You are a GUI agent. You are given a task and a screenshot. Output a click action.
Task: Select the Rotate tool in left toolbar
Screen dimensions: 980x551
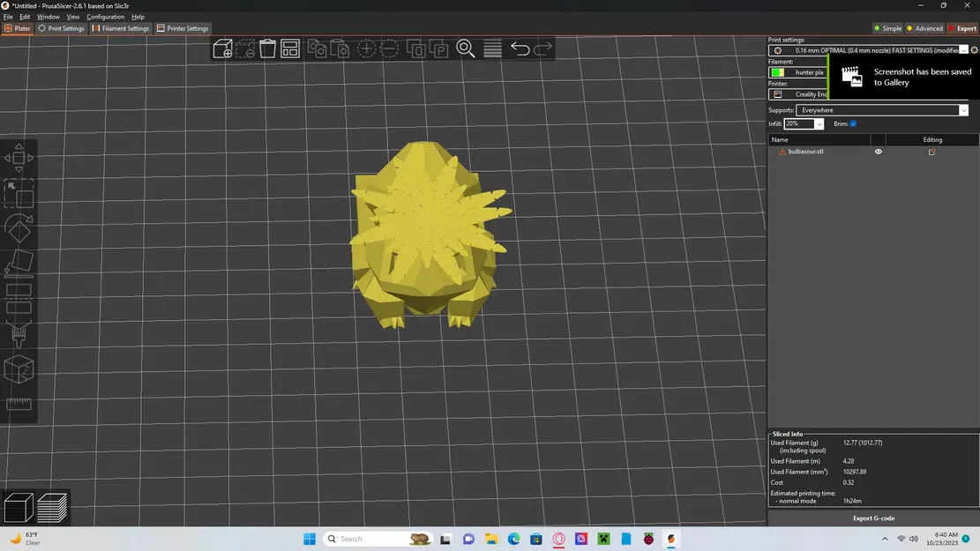[19, 229]
